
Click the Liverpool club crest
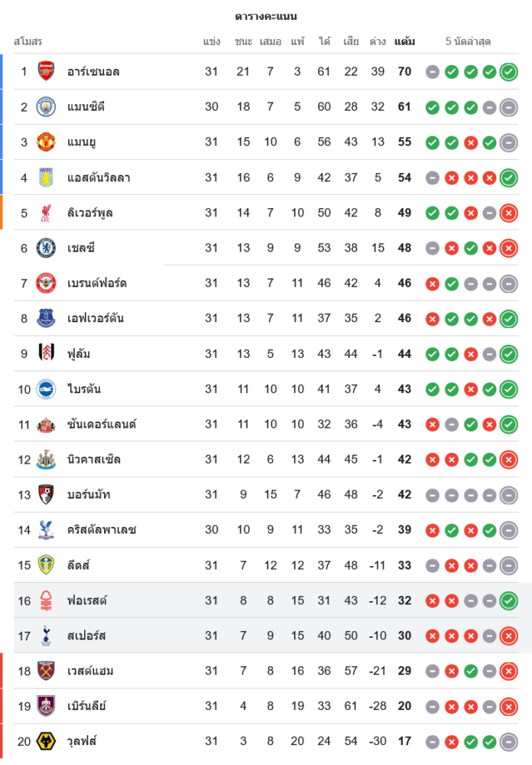coord(47,213)
